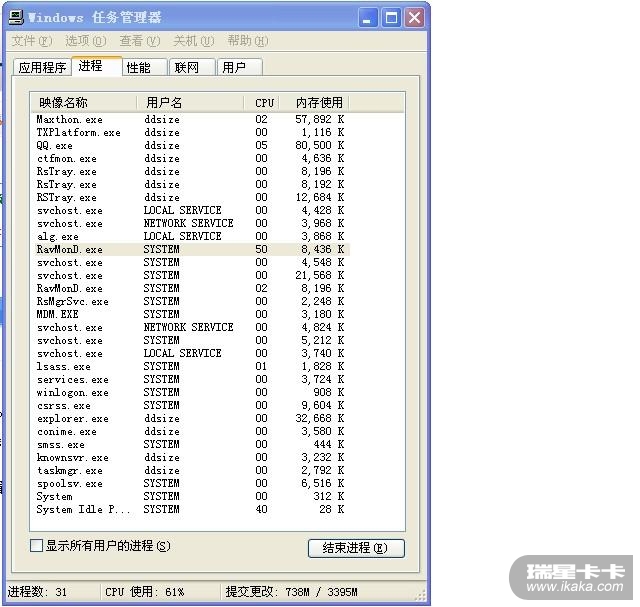Select the services.exe process
The width and height of the screenshot is (640, 607).
click(x=193, y=380)
